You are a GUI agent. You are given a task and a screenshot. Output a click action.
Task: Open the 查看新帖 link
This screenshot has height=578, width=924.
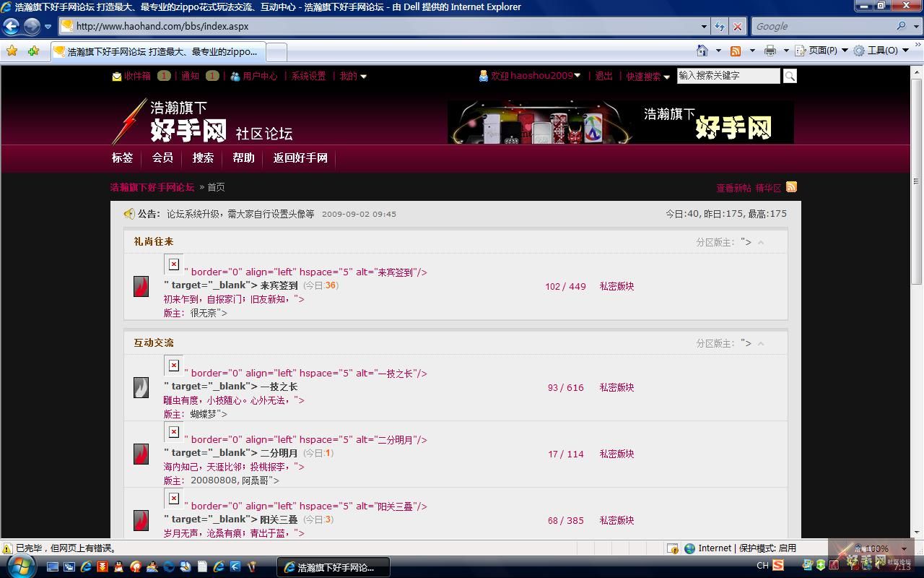click(733, 188)
